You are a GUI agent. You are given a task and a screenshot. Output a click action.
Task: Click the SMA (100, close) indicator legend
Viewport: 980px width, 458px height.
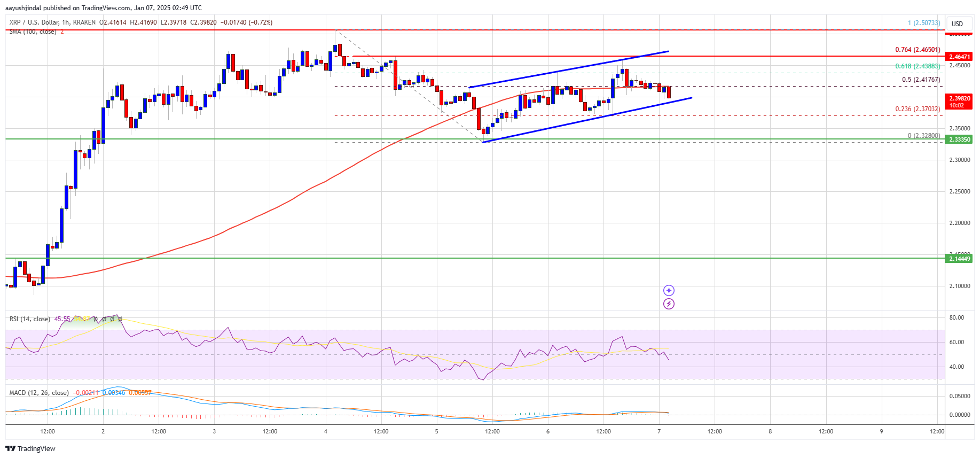coord(33,32)
